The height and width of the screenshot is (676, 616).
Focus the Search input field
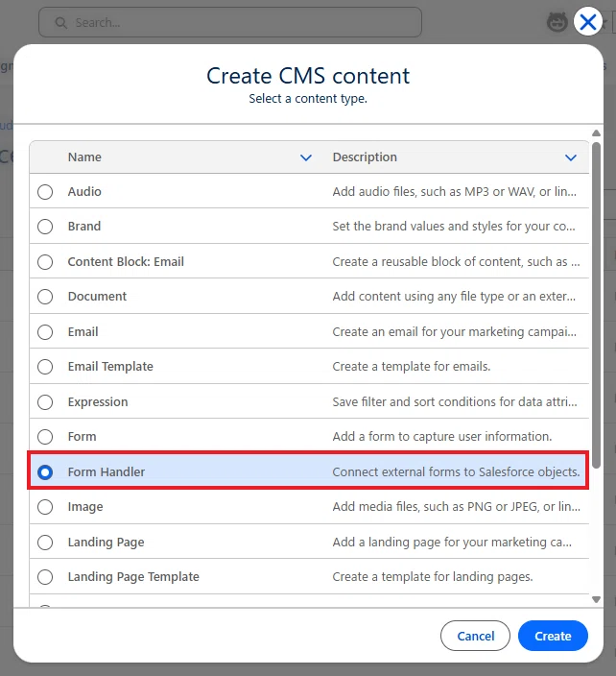[230, 22]
